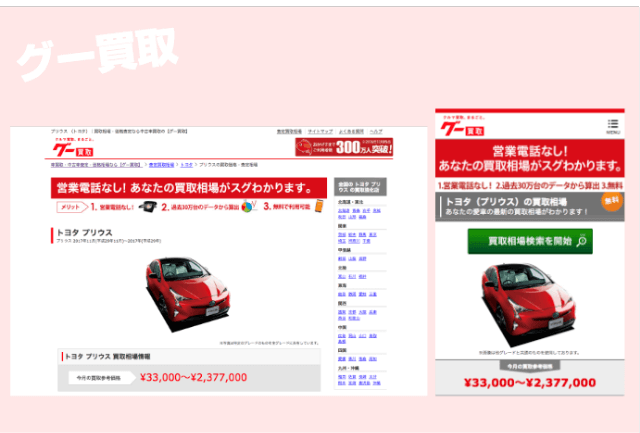Start search with 買取相場検索を開始 button

click(x=530, y=241)
